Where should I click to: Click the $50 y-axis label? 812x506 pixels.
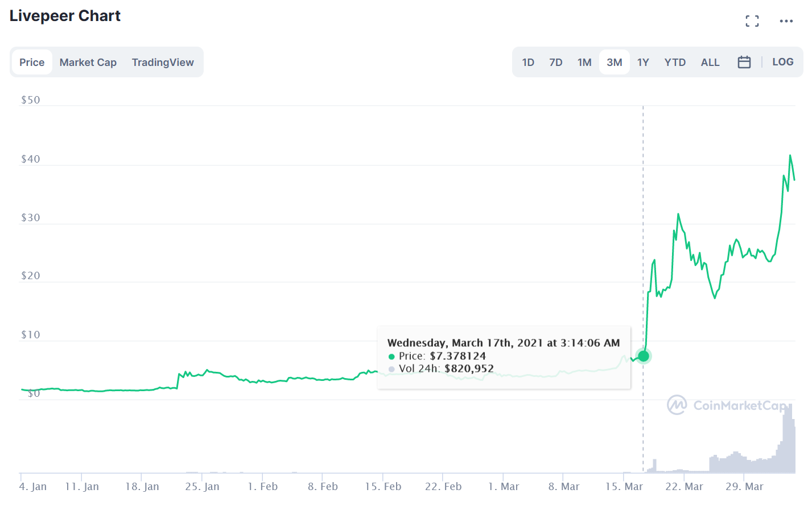(x=31, y=100)
